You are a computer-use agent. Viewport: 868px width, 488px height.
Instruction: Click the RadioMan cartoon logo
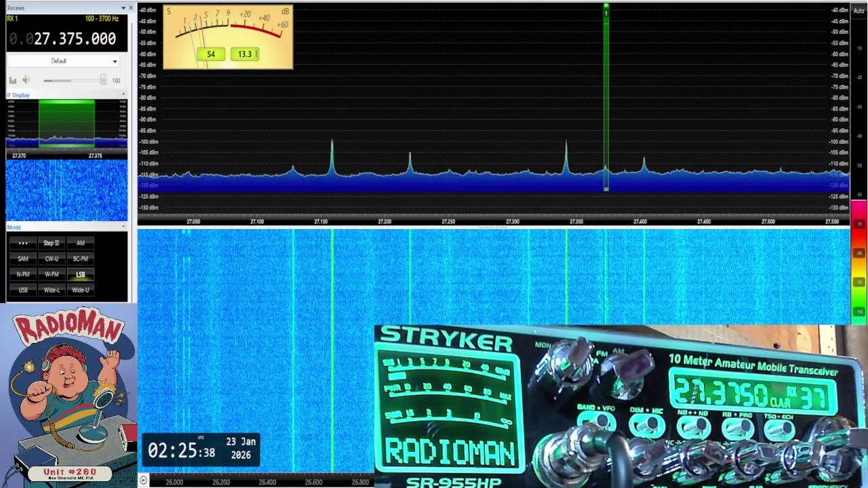pyautogui.click(x=68, y=395)
